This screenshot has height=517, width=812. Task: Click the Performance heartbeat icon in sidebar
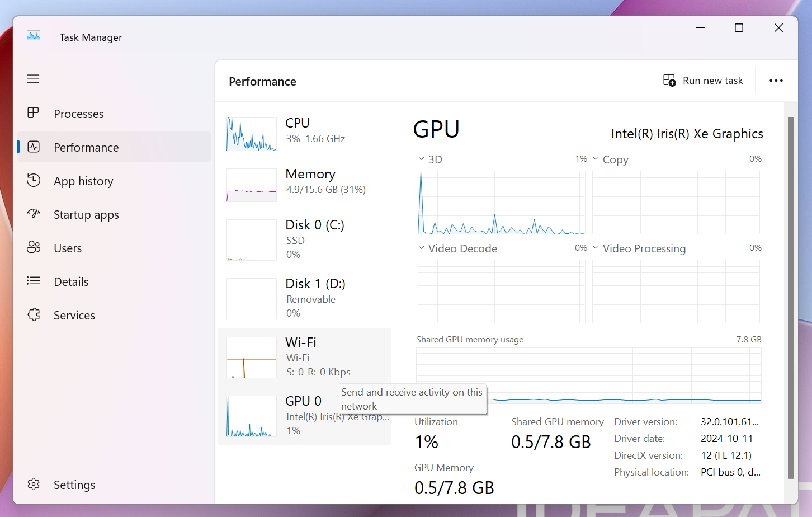[34, 147]
